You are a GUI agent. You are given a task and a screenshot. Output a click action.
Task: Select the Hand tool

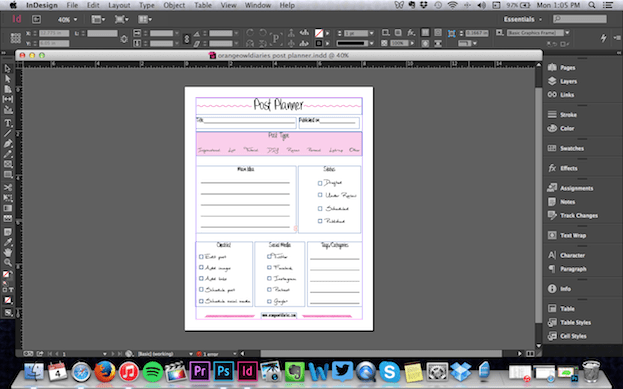tap(8, 252)
